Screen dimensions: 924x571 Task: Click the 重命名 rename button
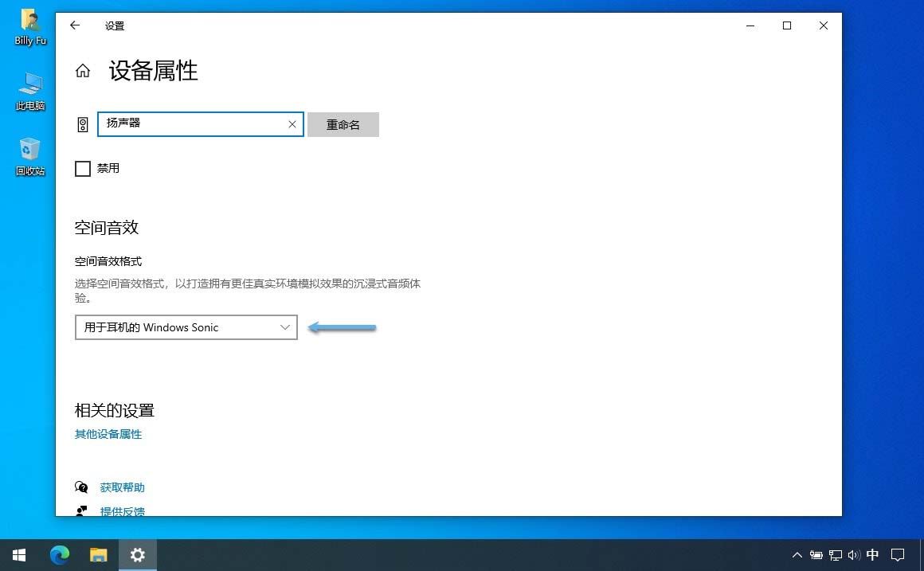tap(343, 124)
